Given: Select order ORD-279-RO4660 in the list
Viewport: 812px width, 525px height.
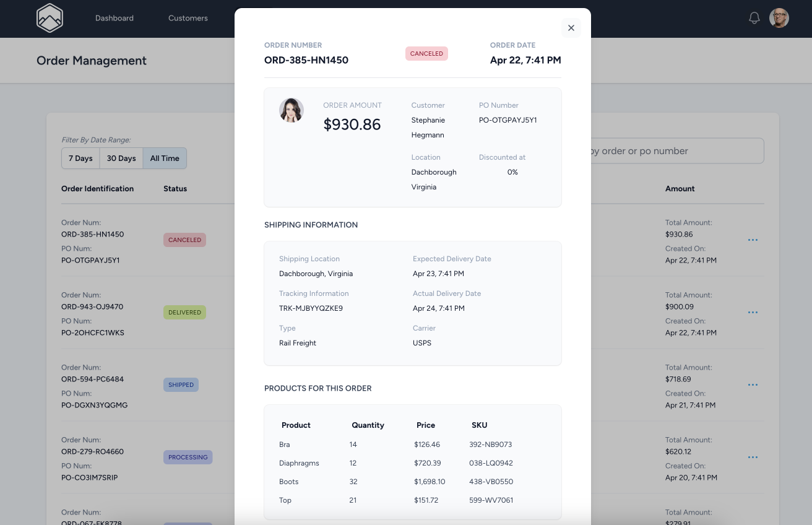Looking at the screenshot, I should [92, 451].
